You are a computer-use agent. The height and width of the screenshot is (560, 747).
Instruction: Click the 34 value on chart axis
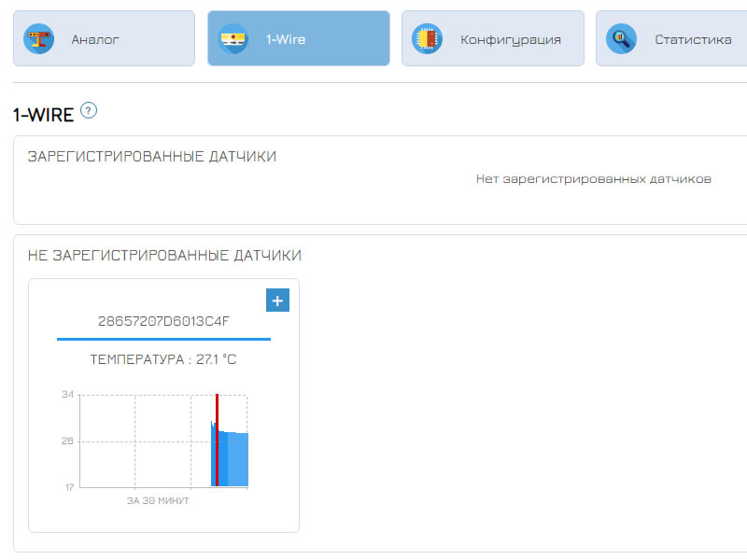[68, 395]
